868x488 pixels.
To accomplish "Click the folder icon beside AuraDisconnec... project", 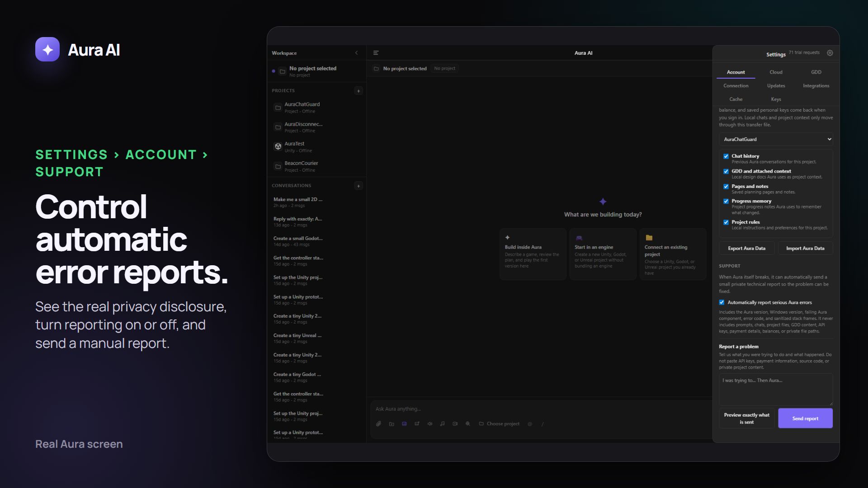I will (x=278, y=127).
